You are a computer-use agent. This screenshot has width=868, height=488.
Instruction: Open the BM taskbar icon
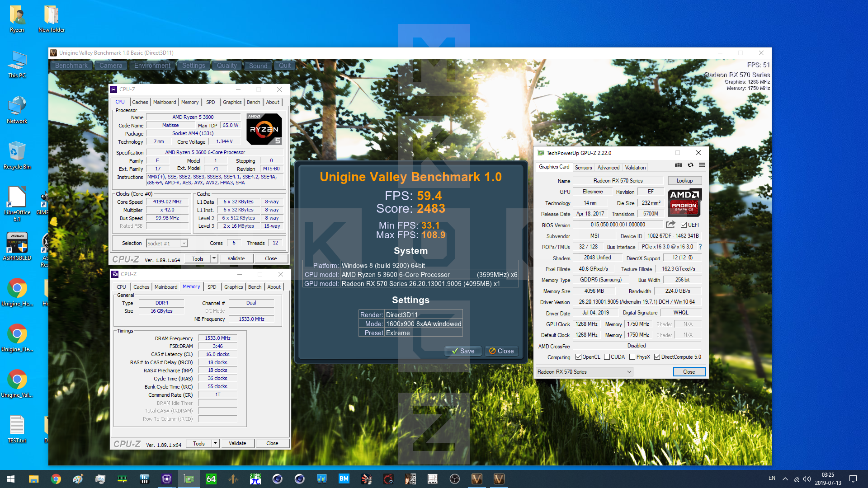tap(344, 479)
